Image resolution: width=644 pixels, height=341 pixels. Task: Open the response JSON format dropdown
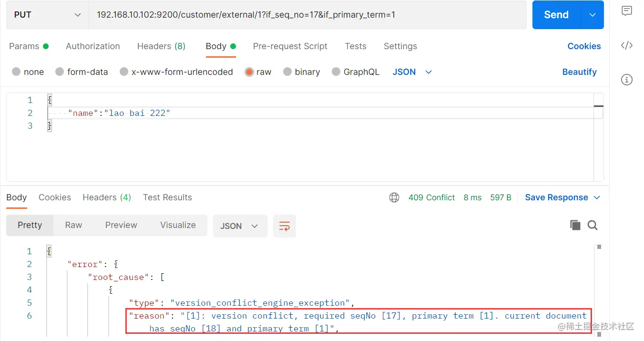[x=239, y=226]
